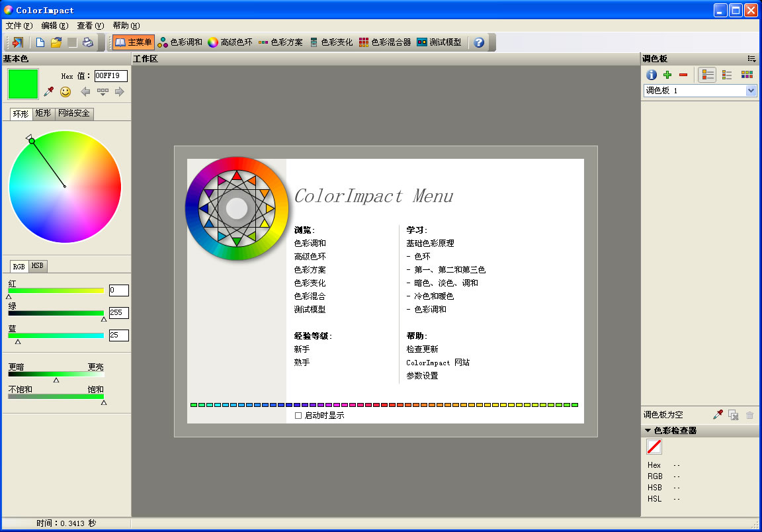Screen dimensions: 762x532
Task: Go to previous base color with left arrow
Action: coord(85,91)
